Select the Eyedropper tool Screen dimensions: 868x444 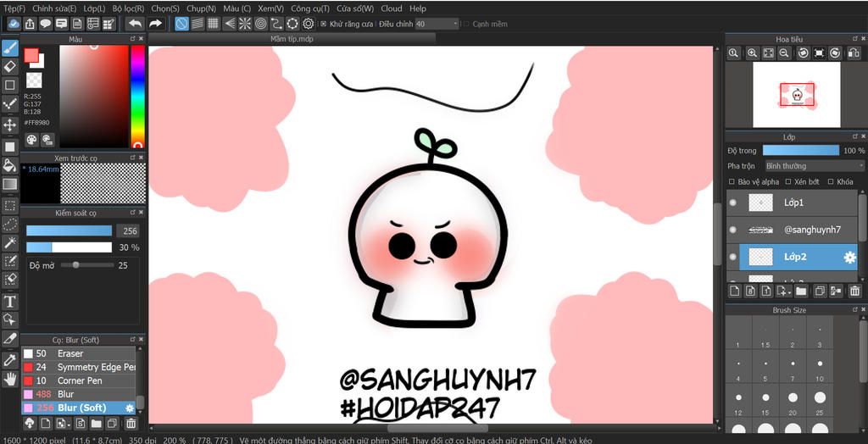pos(10,360)
